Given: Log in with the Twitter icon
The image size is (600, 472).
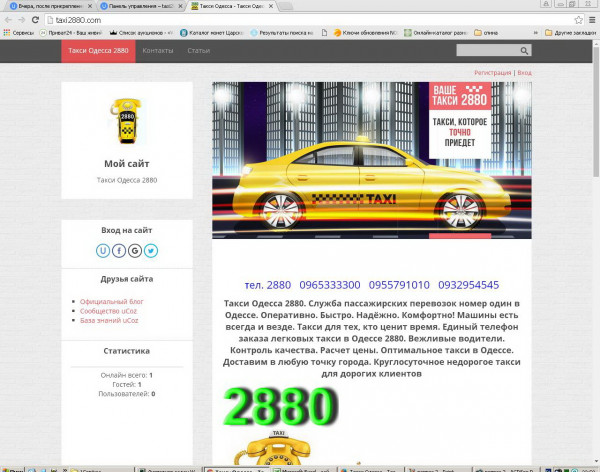Looking at the screenshot, I should [150, 251].
